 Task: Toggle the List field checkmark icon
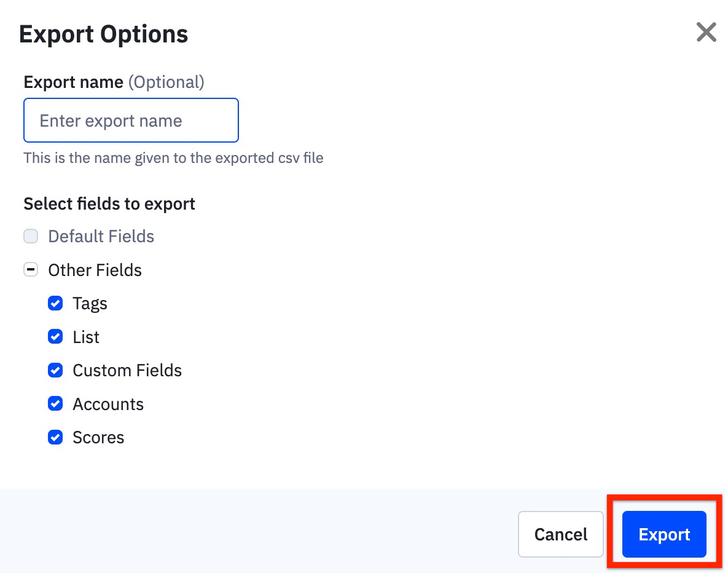55,337
